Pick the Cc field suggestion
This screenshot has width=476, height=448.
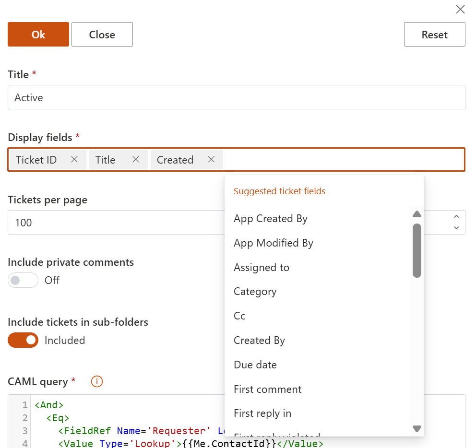[x=317, y=316]
